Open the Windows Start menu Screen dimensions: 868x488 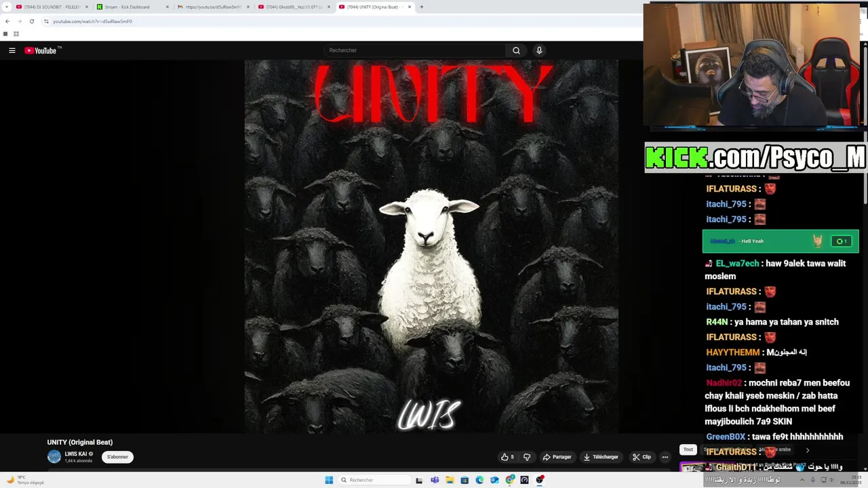[x=329, y=480]
